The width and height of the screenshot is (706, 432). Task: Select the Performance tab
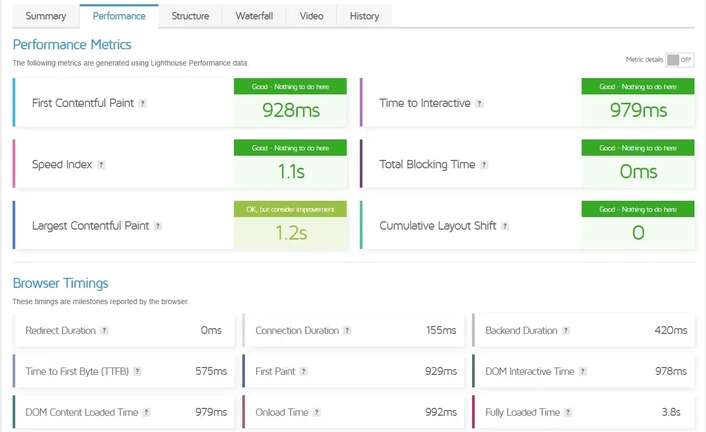(x=119, y=16)
